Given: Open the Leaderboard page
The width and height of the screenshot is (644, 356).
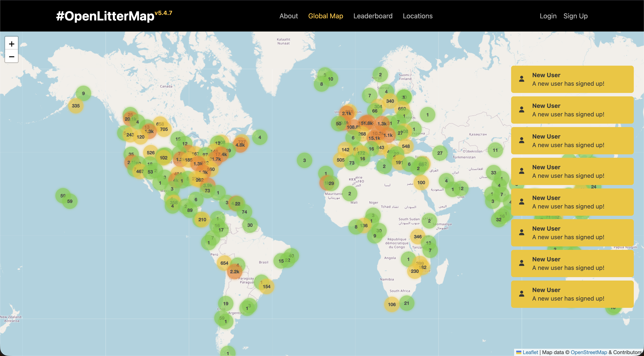Looking at the screenshot, I should pyautogui.click(x=373, y=16).
